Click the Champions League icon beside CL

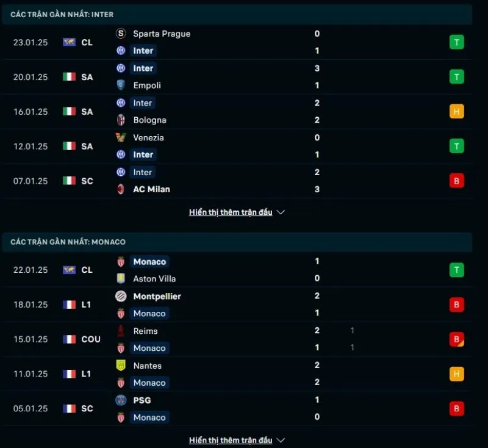[69, 42]
